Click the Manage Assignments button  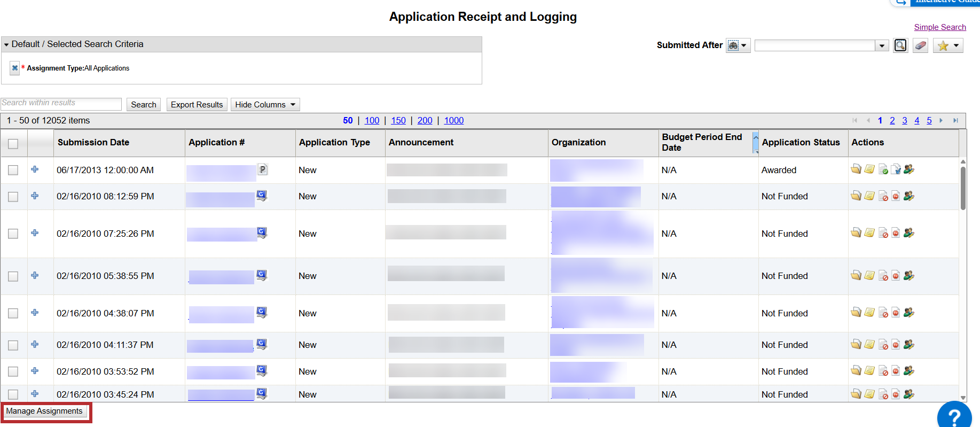(44, 411)
